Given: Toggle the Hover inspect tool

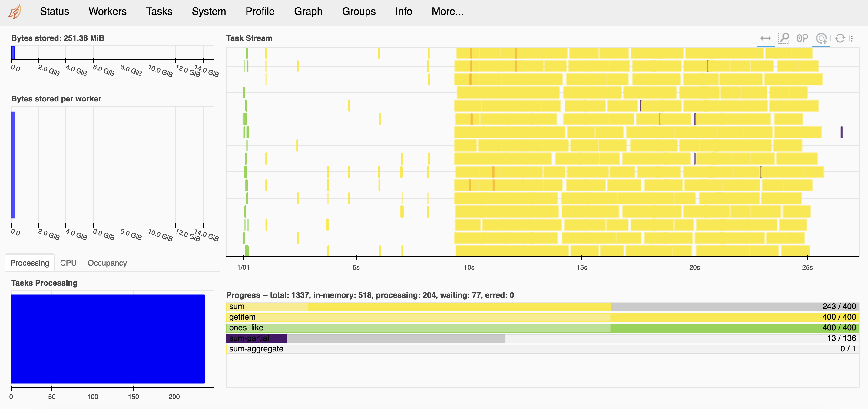Looking at the screenshot, I should (821, 38).
